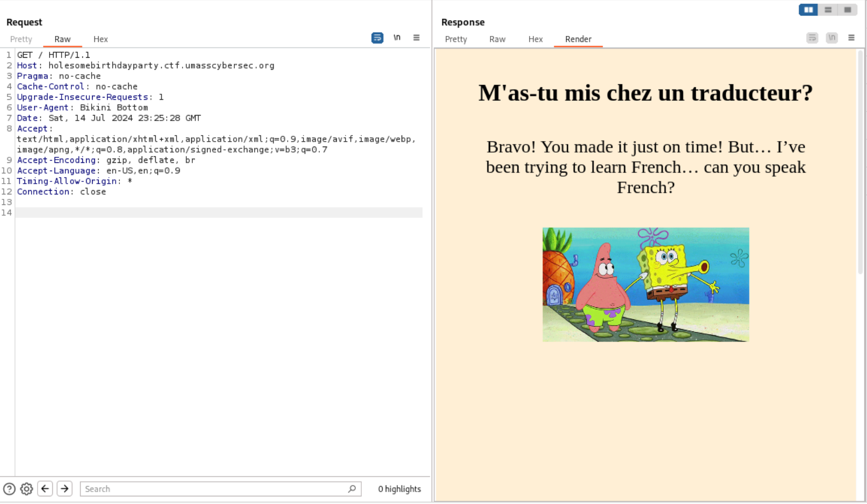867x504 pixels.
Task: Select combined tab layout view icon
Action: click(x=847, y=10)
